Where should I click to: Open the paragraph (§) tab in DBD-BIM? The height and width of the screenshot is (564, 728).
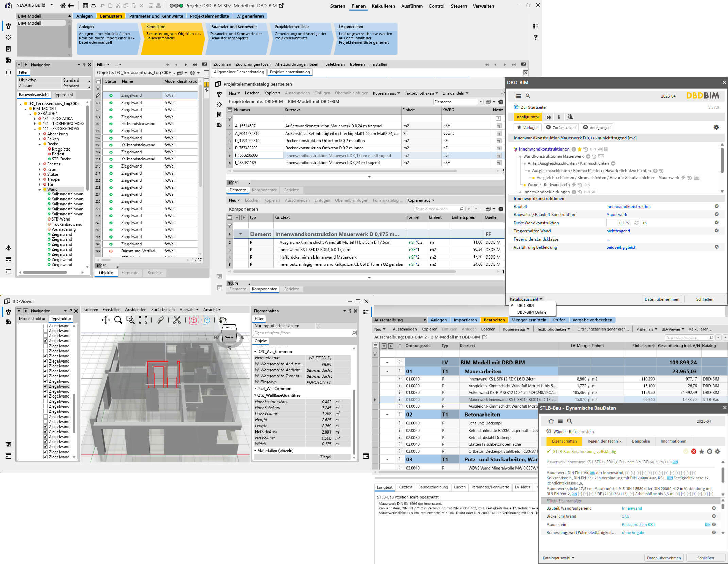(x=559, y=117)
